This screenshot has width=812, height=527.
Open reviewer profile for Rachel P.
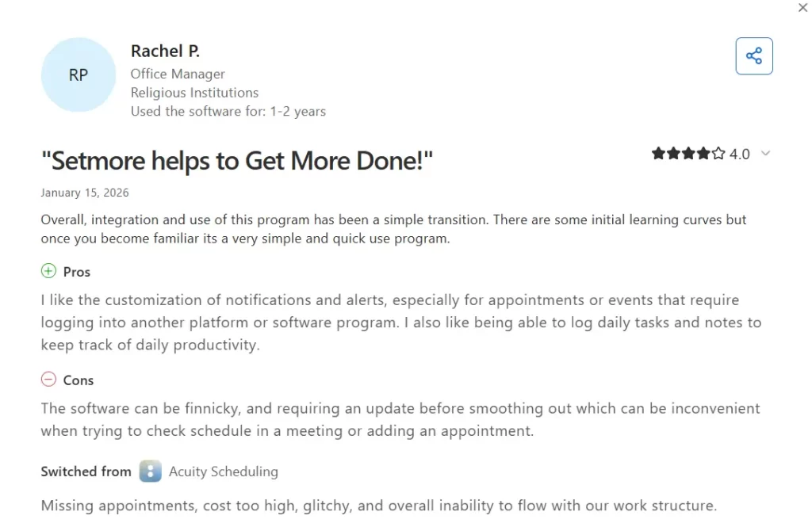165,50
